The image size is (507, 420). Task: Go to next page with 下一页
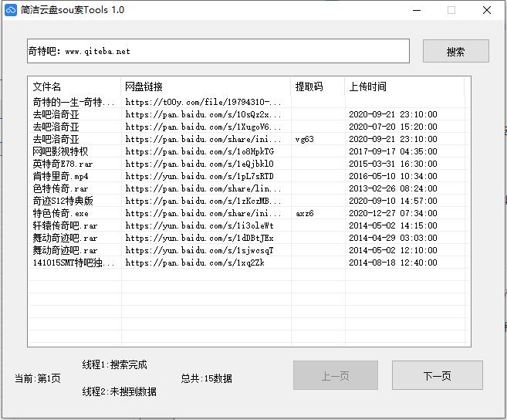pyautogui.click(x=437, y=376)
